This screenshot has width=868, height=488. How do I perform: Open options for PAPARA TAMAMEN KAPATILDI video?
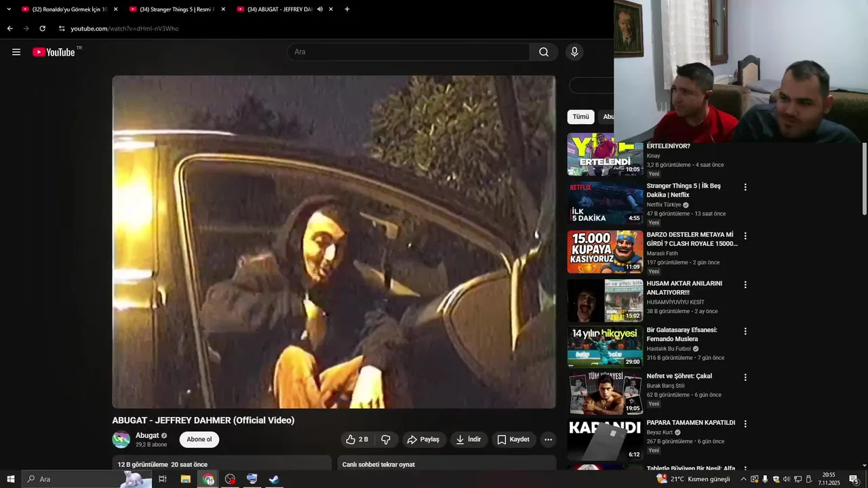click(x=745, y=424)
